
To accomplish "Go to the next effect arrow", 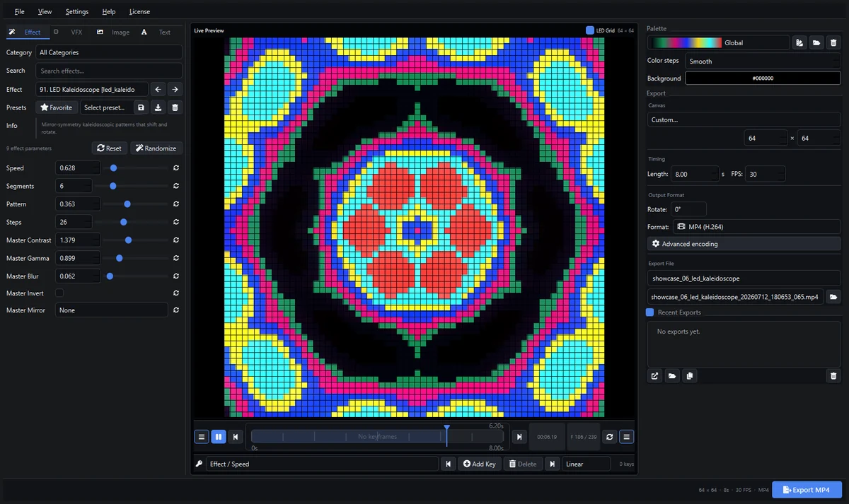I will tap(175, 89).
